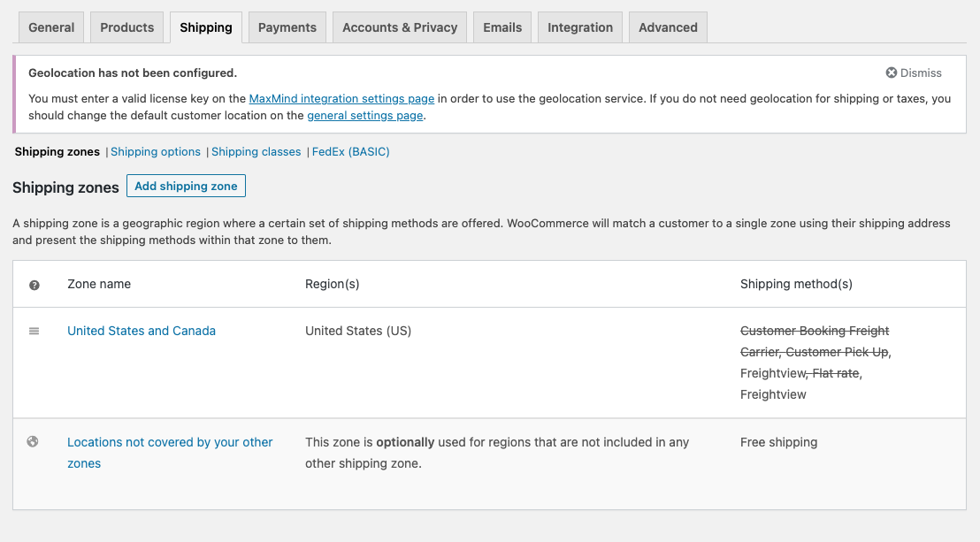Open the General settings tab
Viewport: 980px width, 542px height.
click(51, 27)
